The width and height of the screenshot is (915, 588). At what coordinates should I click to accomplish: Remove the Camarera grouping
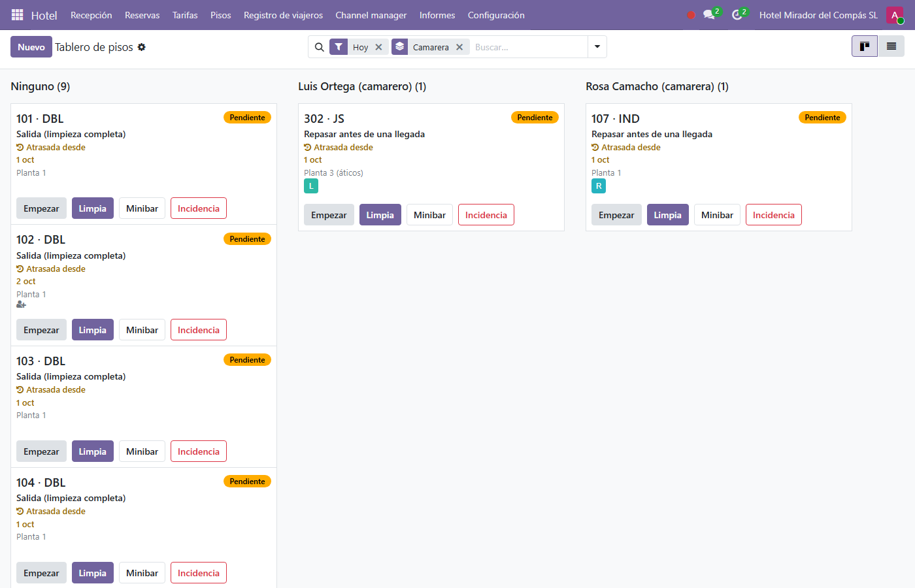click(459, 47)
